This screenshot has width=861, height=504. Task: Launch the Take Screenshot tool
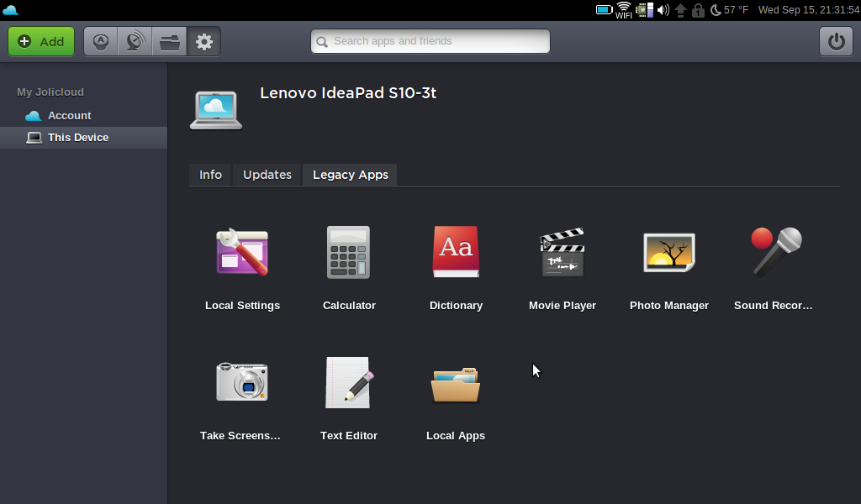coord(241,382)
